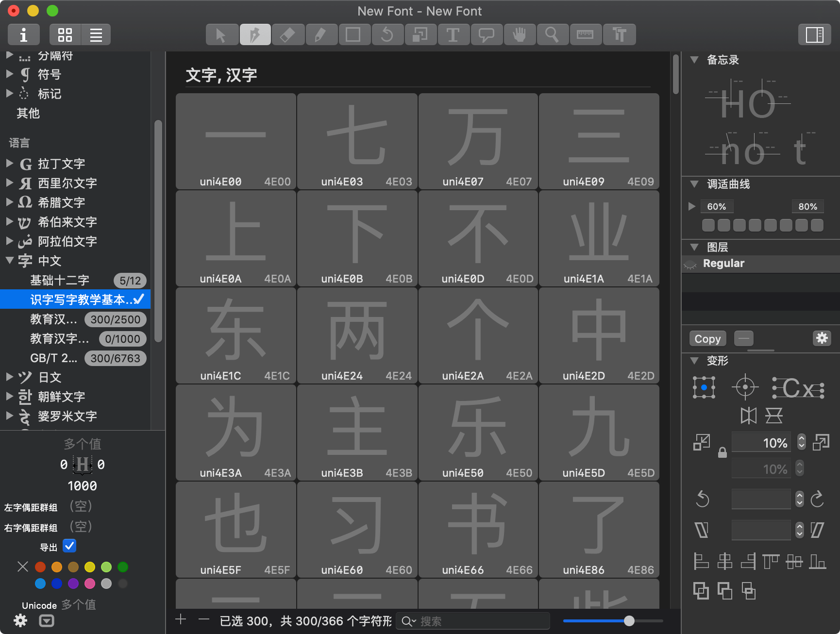Select the 符号 category
The width and height of the screenshot is (840, 634).
coord(49,74)
